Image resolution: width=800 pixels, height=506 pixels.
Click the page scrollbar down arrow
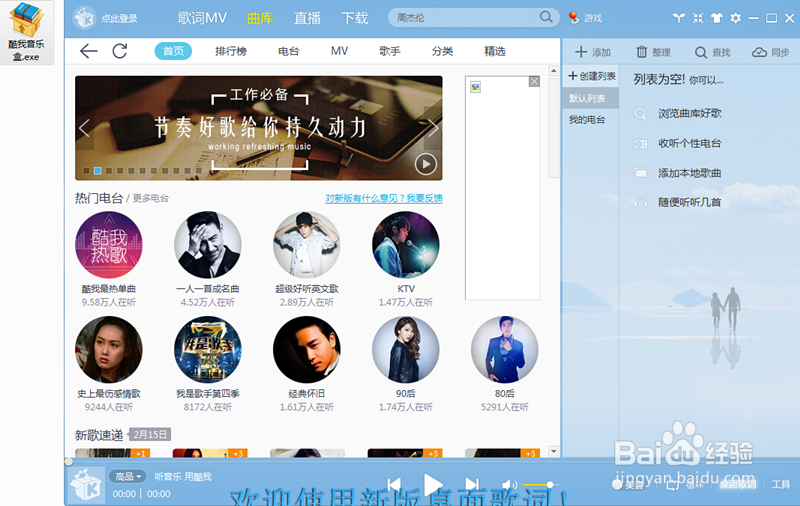(x=554, y=451)
